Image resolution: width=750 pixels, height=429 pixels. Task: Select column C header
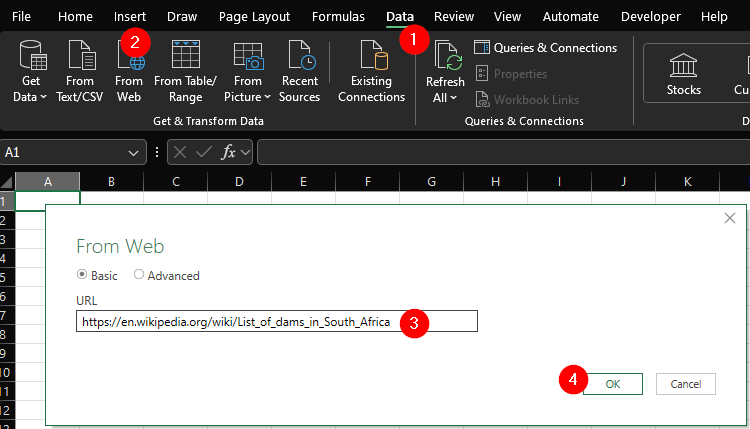tap(176, 182)
